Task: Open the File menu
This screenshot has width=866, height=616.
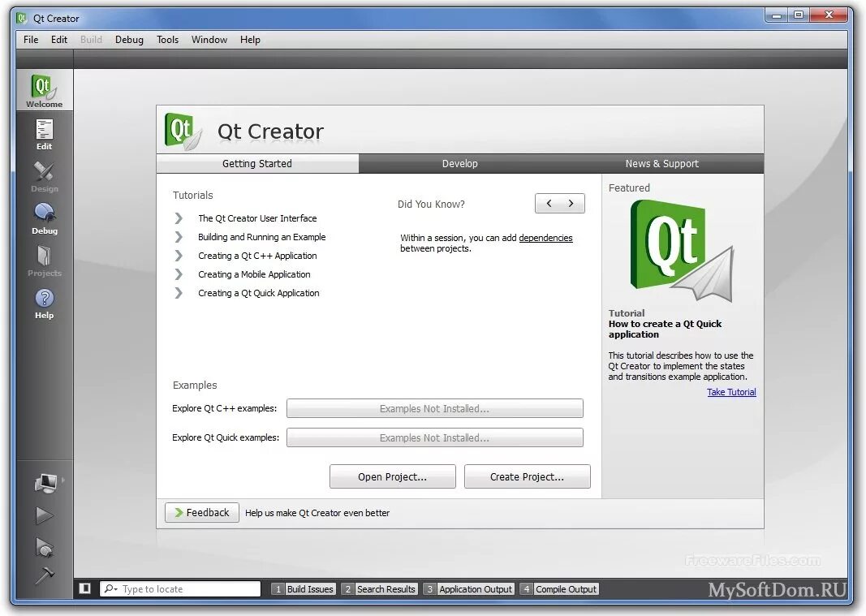Action: [x=31, y=40]
